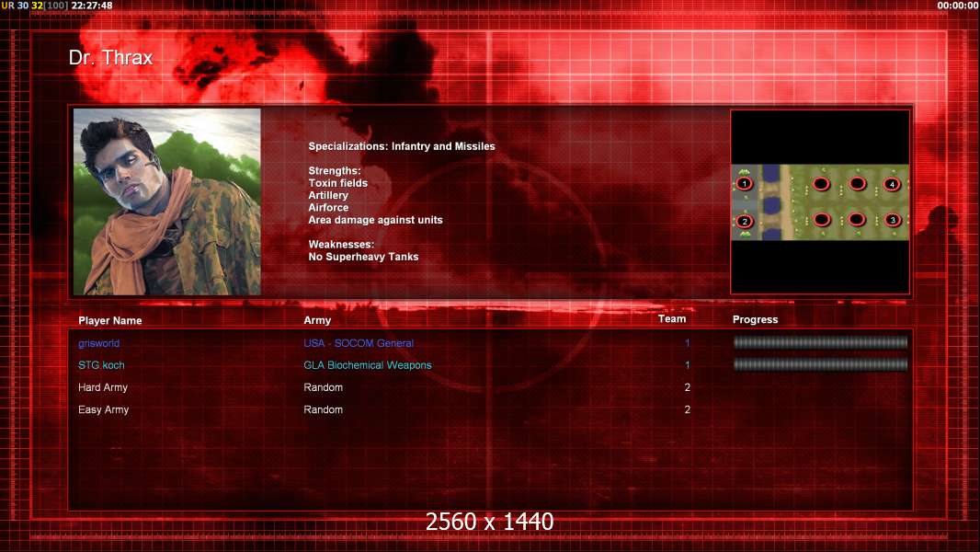
Task: Click the 00:00:00 timer at top right
Action: pos(958,5)
